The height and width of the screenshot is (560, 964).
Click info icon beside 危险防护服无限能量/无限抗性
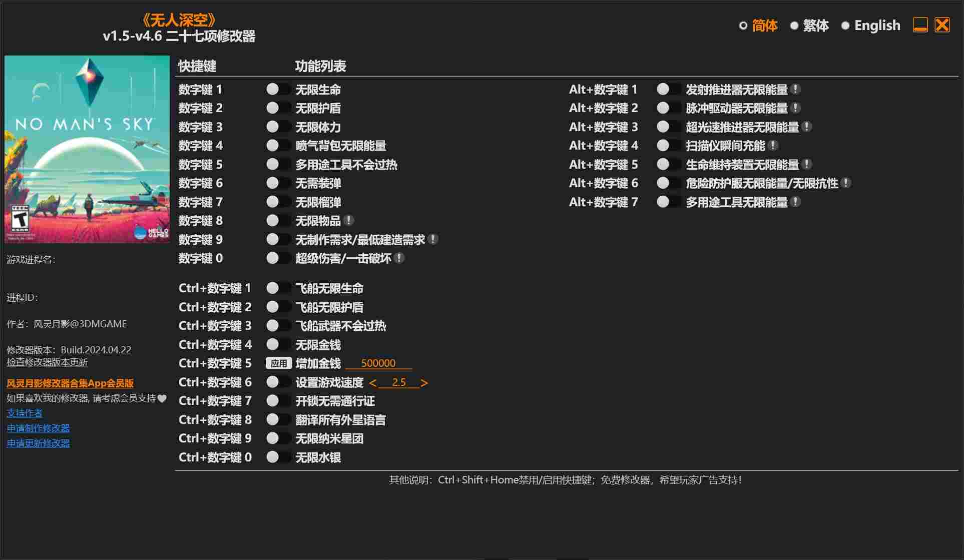pyautogui.click(x=845, y=183)
